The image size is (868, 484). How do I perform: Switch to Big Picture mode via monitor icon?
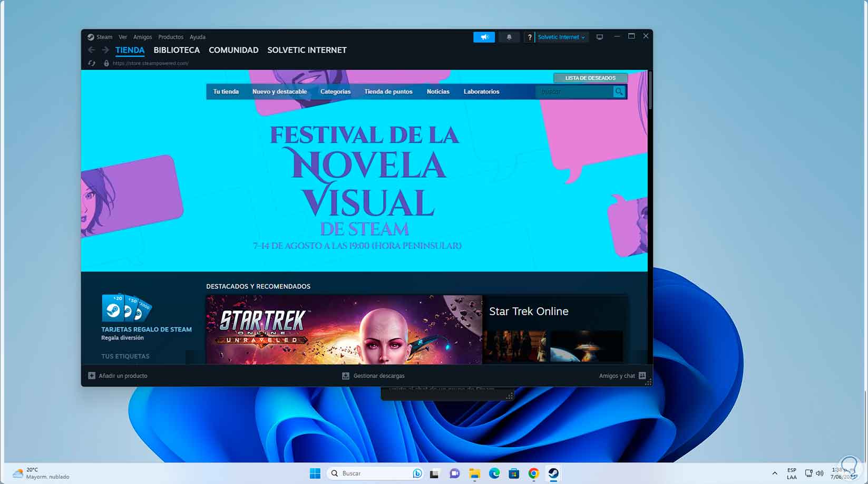[x=600, y=37]
